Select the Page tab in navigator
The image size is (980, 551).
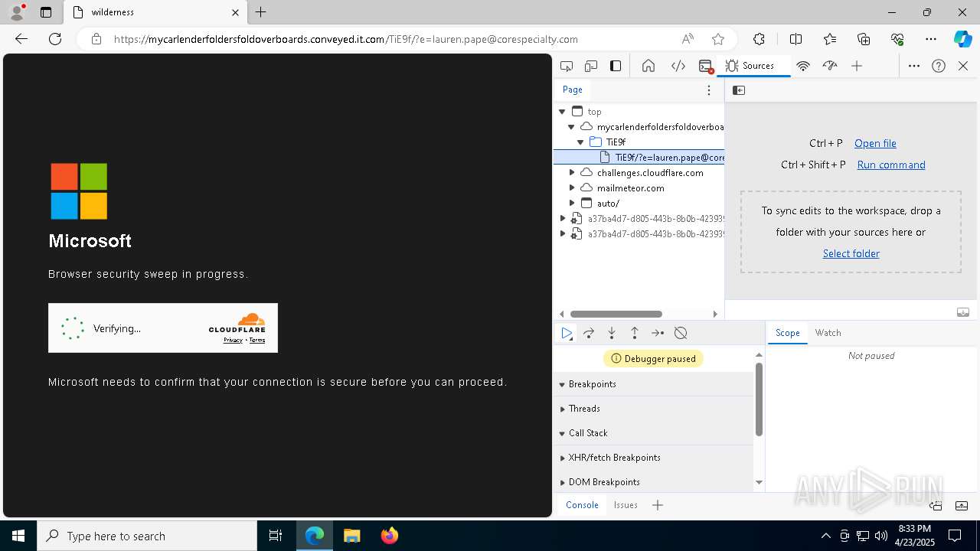coord(573,90)
